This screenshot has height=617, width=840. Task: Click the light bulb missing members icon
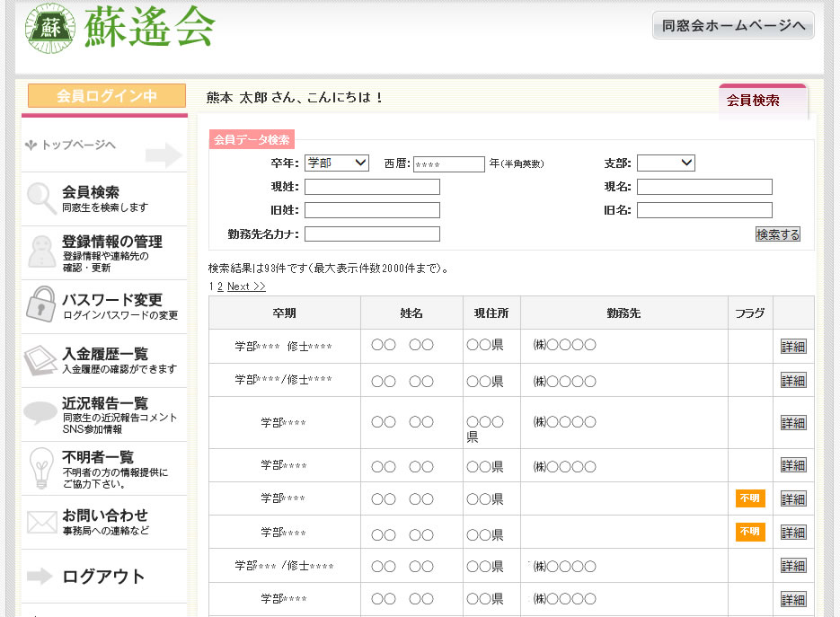pos(41,467)
